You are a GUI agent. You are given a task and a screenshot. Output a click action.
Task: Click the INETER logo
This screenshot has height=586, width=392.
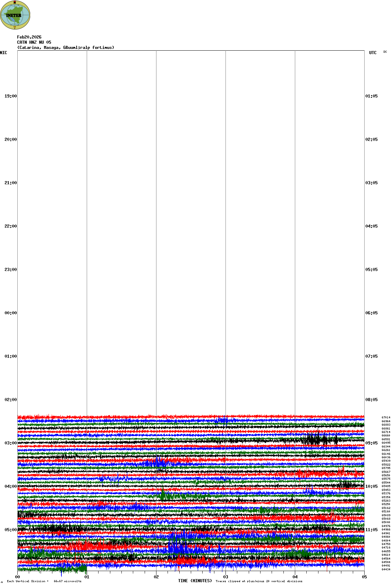(15, 15)
